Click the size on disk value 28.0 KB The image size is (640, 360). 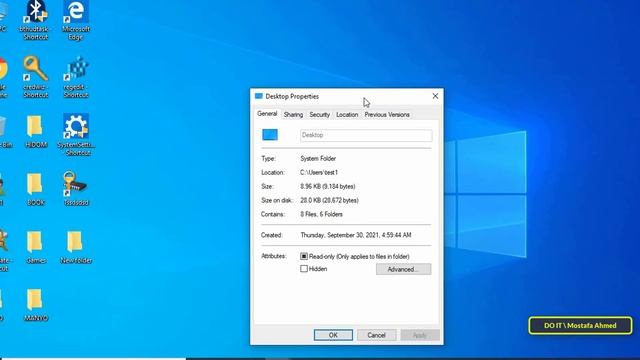[329, 200]
